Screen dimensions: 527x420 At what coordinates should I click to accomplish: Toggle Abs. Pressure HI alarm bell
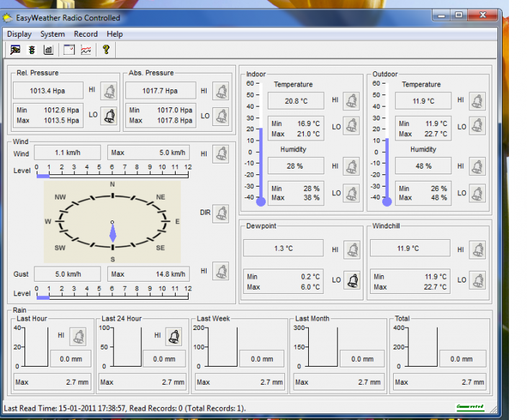click(x=221, y=91)
